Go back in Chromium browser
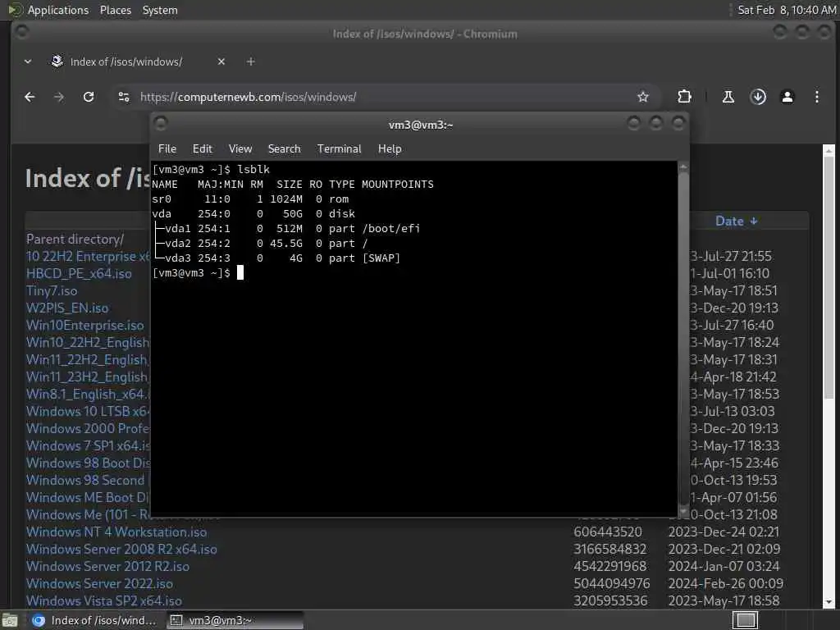The image size is (840, 630). tap(30, 97)
